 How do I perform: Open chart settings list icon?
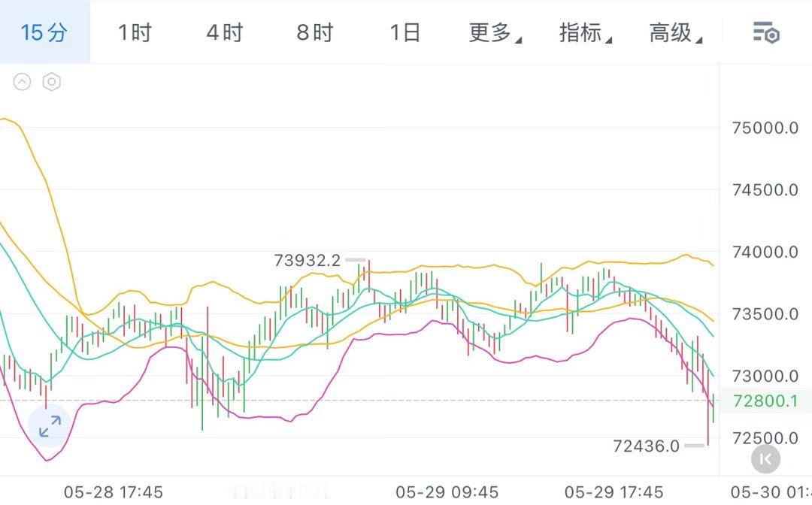pos(766,32)
